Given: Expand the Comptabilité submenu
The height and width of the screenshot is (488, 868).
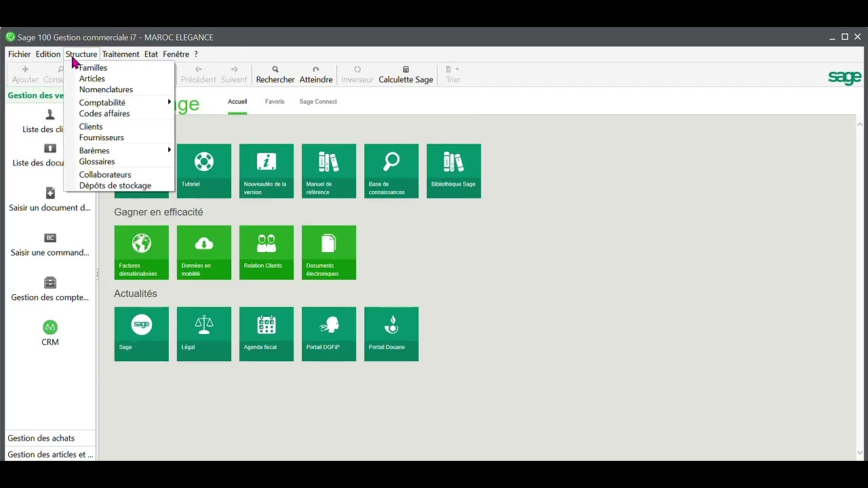Looking at the screenshot, I should tap(119, 102).
